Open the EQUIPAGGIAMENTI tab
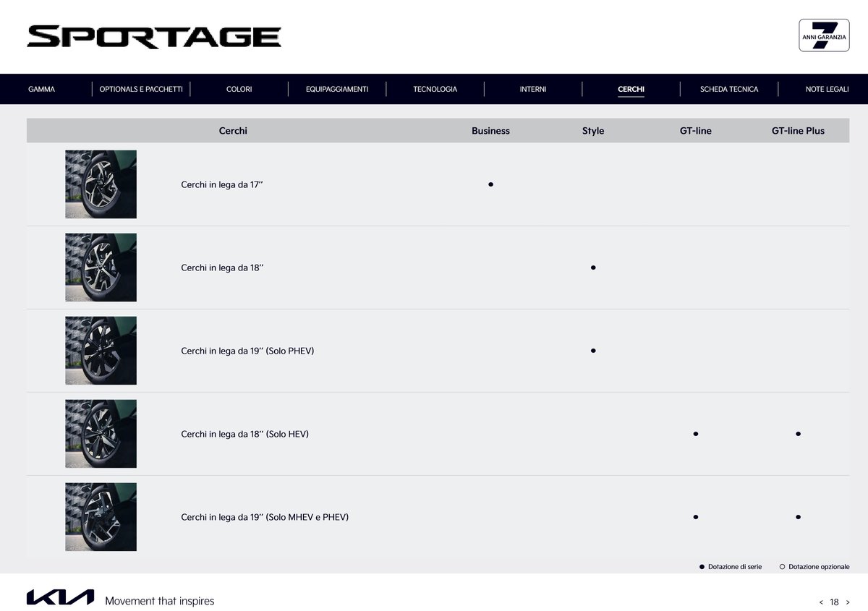This screenshot has width=868, height=611. pyautogui.click(x=337, y=89)
